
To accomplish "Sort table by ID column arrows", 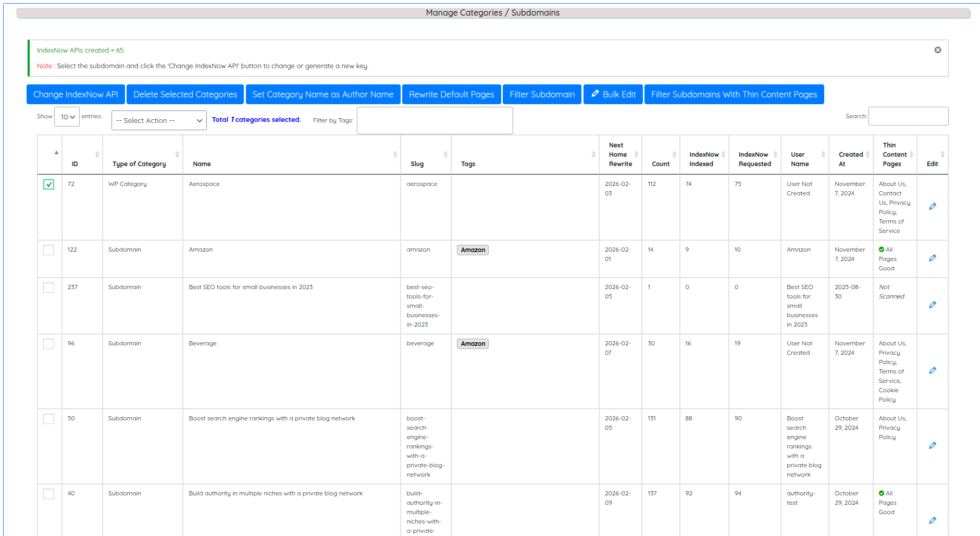I will coord(97,155).
